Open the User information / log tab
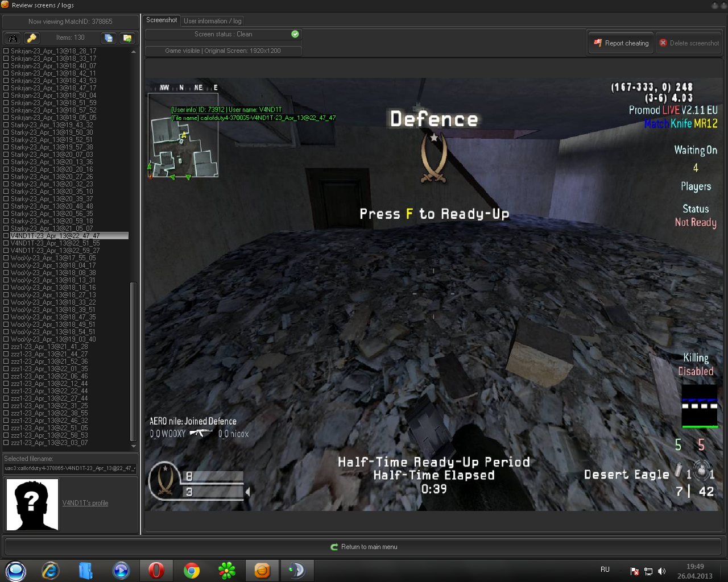Screen dimensions: 728x582 click(x=212, y=21)
